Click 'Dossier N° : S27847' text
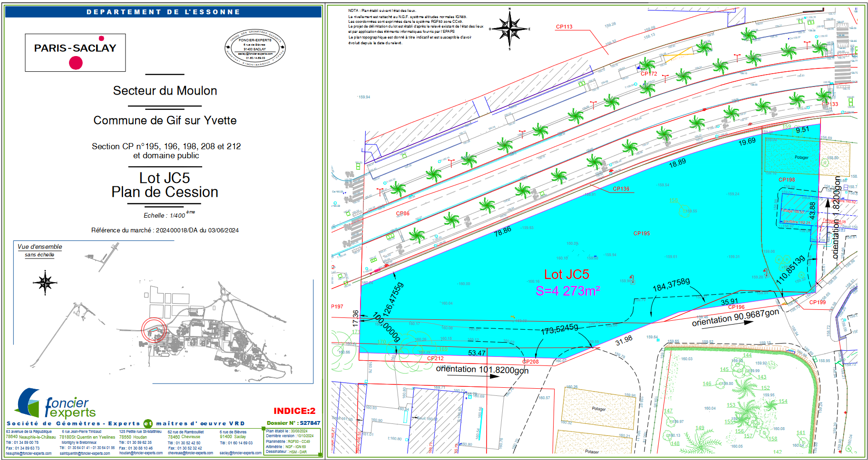The image size is (868, 460). click(x=293, y=423)
